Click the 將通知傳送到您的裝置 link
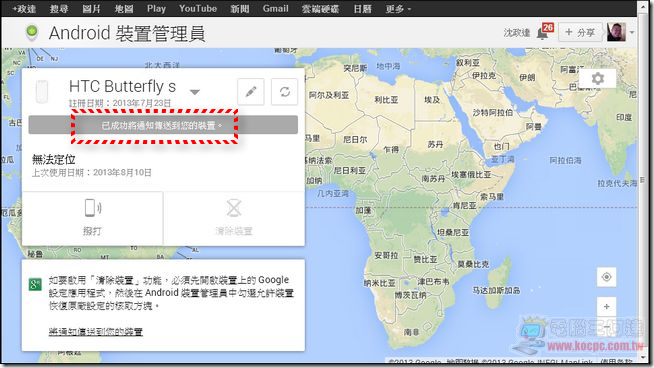This screenshot has width=654, height=368. coord(96,332)
